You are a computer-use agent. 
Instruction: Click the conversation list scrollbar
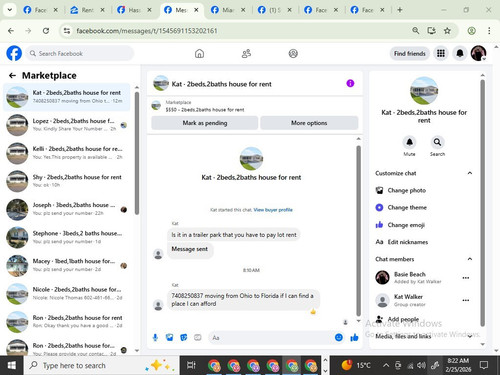coord(137,153)
